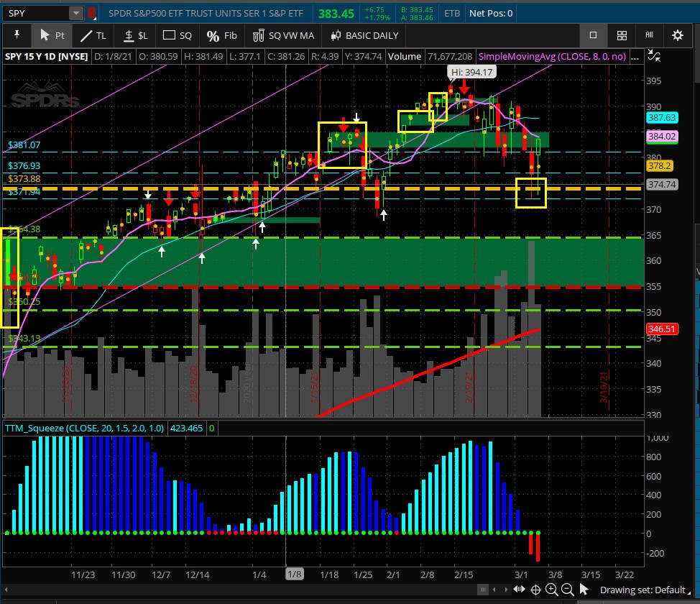Click the zoom out magnifier

click(568, 590)
